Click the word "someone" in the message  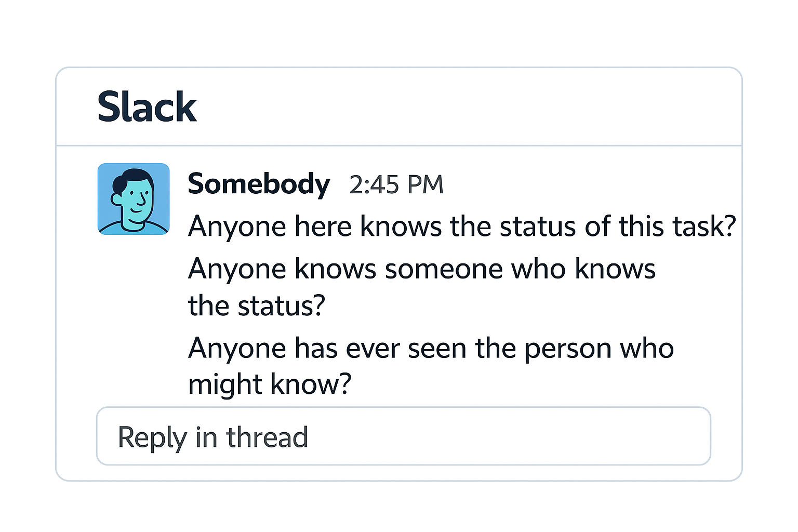point(444,269)
